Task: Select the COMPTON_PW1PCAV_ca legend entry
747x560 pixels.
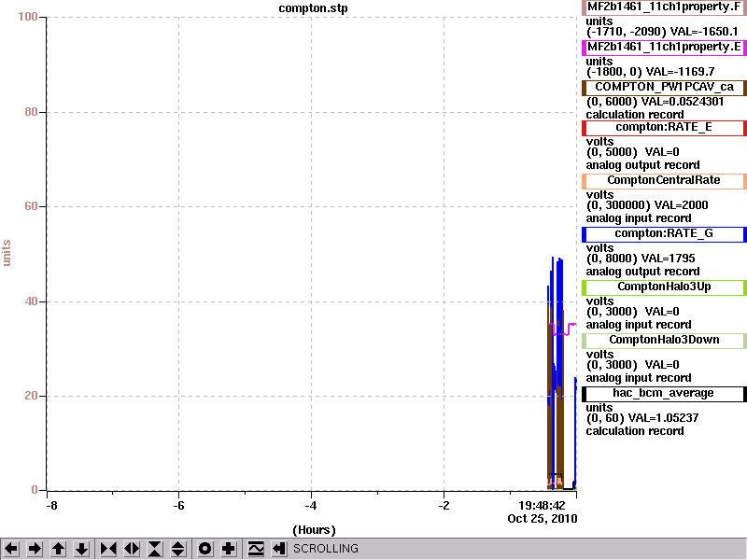Action: coord(664,87)
